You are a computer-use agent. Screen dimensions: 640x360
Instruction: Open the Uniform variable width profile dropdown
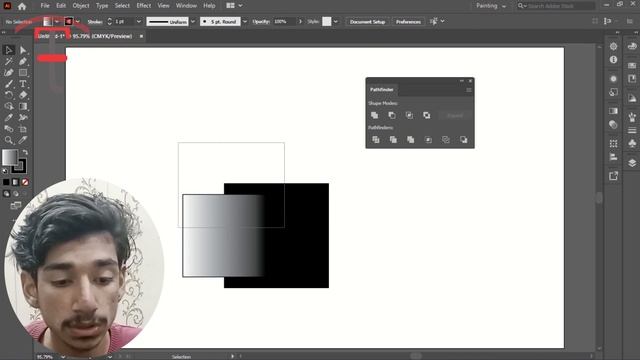pyautogui.click(x=193, y=22)
